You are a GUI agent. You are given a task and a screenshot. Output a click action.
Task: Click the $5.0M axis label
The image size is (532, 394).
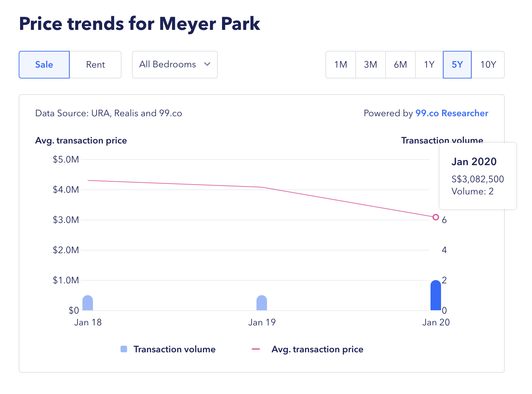coord(66,160)
